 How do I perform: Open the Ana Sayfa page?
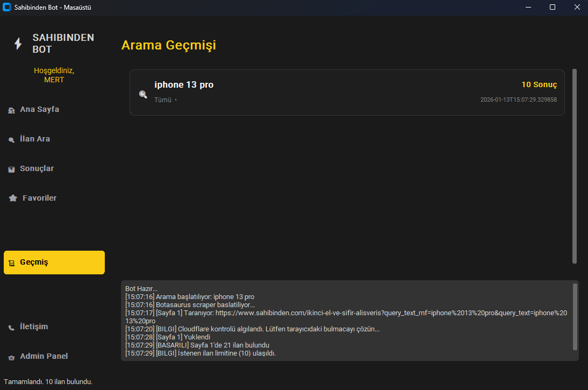(54, 109)
